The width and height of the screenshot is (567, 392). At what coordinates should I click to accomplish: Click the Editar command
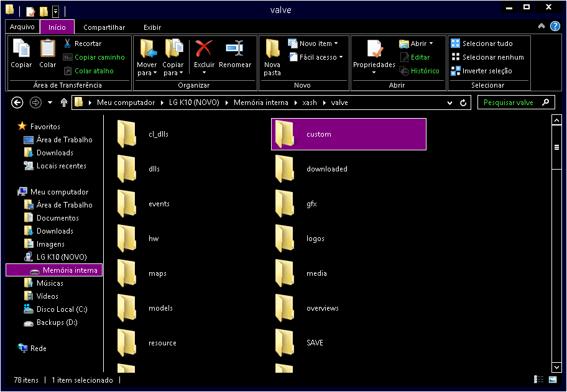(415, 57)
